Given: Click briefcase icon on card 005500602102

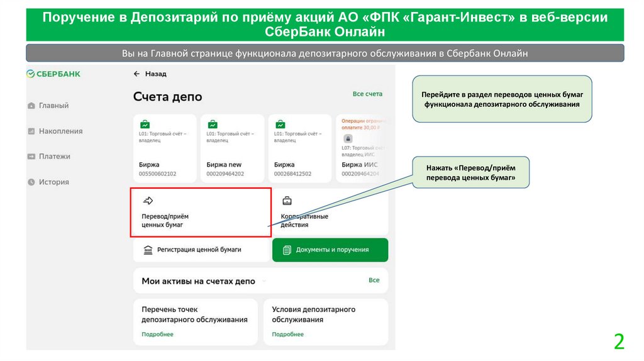Looking at the screenshot, I should point(145,124).
